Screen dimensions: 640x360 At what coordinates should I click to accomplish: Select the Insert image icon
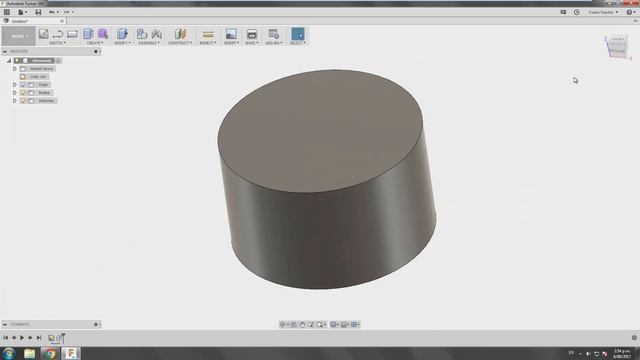pyautogui.click(x=231, y=34)
